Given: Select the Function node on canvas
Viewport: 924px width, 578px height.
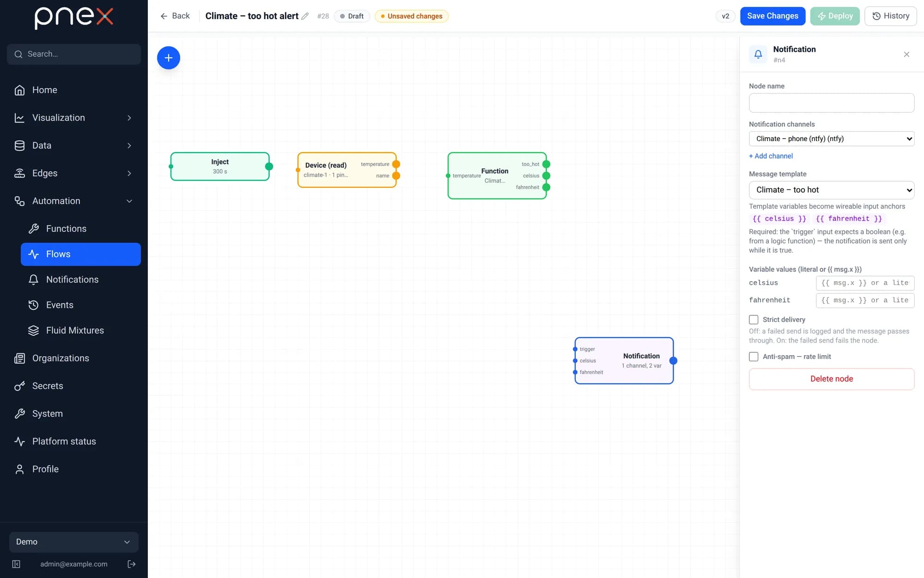Looking at the screenshot, I should [497, 176].
